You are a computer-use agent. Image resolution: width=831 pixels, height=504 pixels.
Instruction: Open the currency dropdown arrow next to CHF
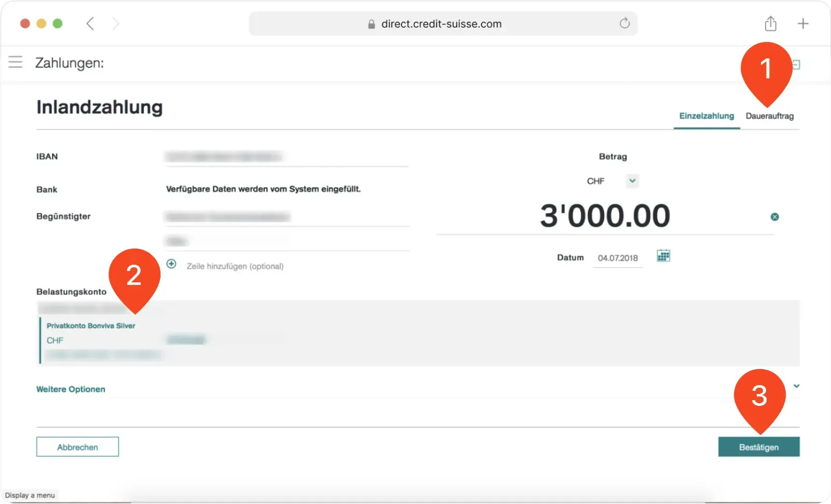click(632, 181)
